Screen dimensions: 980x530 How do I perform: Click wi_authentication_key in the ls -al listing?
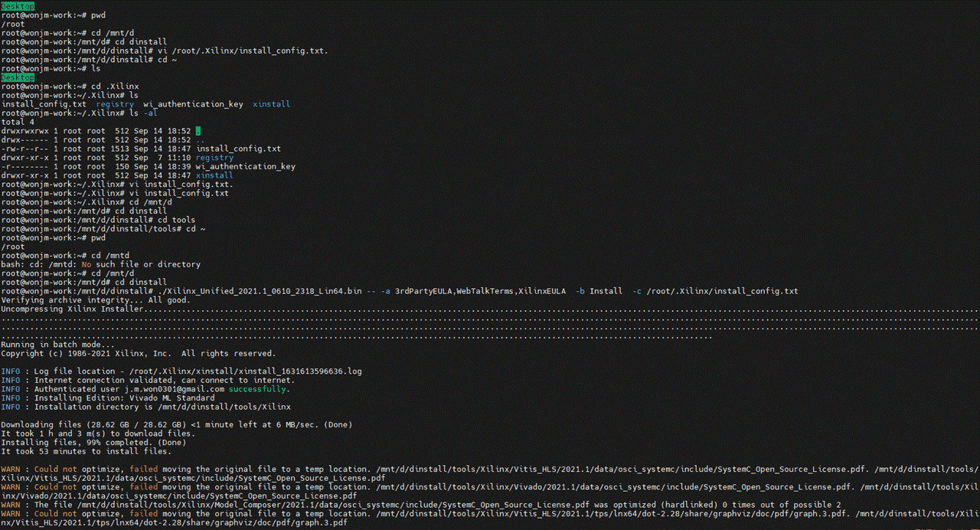246,167
